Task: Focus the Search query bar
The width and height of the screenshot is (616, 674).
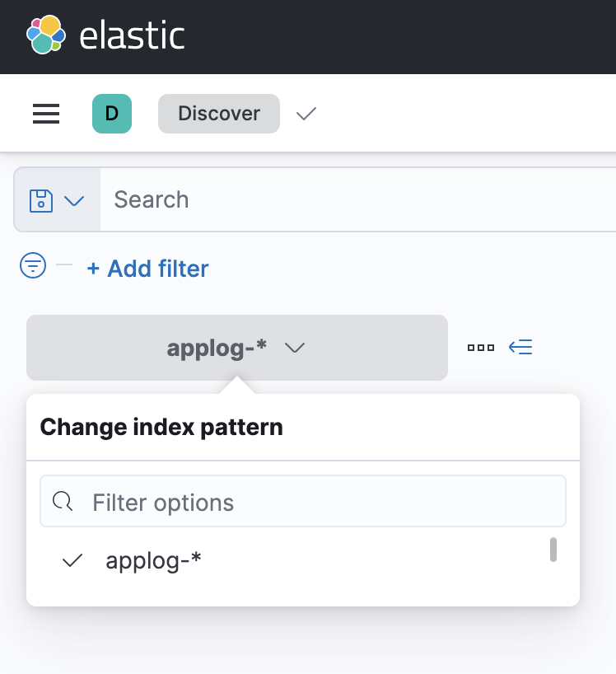Action: coord(358,199)
